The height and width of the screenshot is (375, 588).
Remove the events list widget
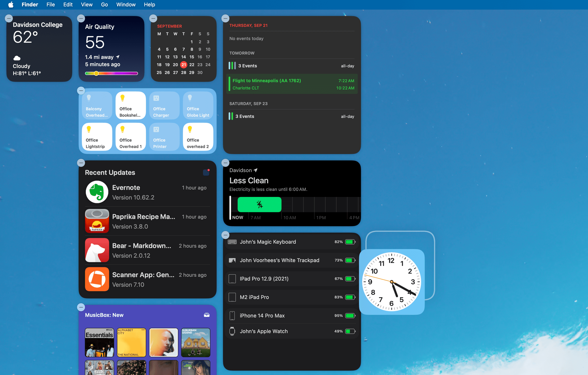(x=225, y=18)
